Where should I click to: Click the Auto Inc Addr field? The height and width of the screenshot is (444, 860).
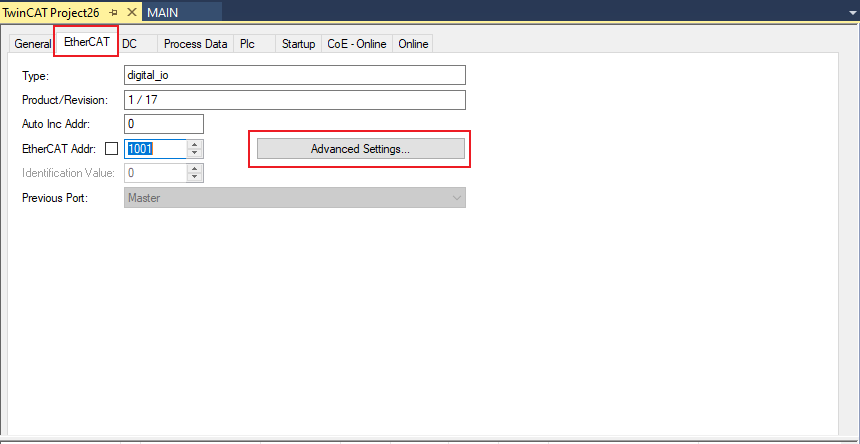click(x=163, y=124)
